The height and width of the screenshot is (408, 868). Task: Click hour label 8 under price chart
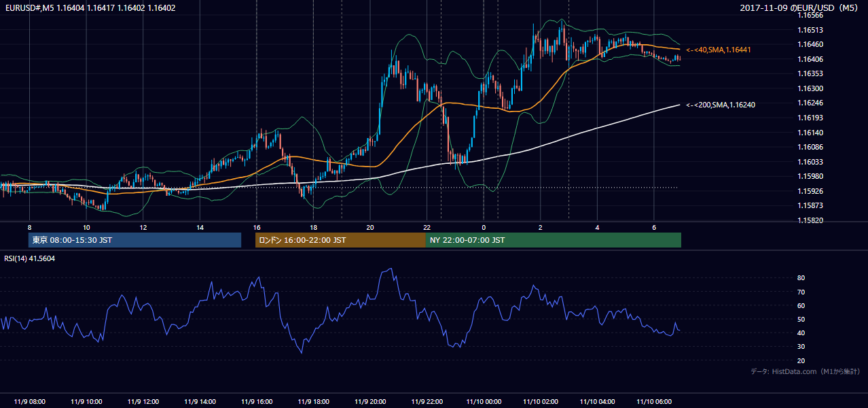[x=29, y=227]
